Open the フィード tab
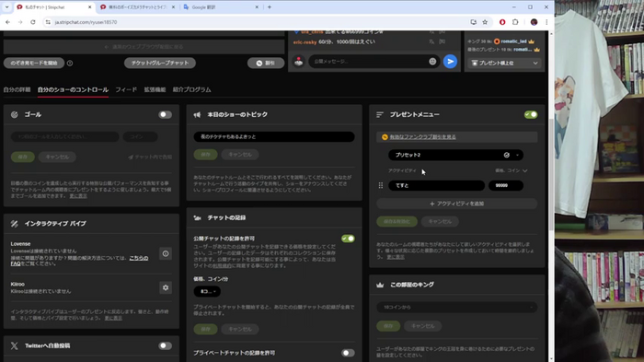The image size is (644, 362). (126, 89)
